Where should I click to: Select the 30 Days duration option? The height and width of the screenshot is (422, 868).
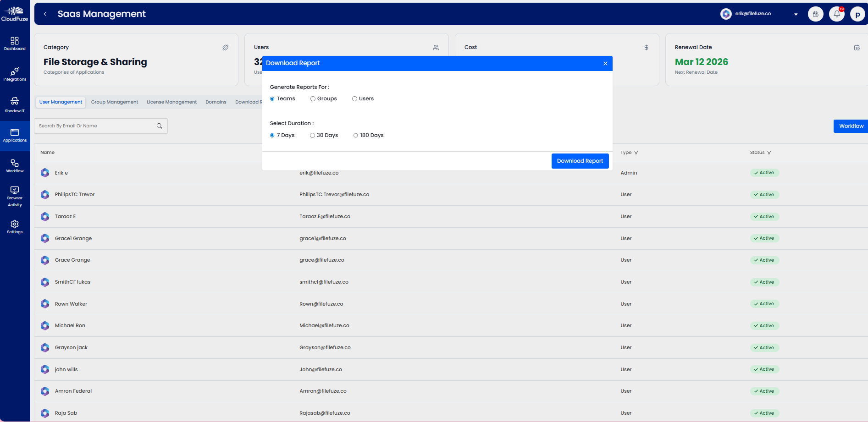(x=312, y=135)
